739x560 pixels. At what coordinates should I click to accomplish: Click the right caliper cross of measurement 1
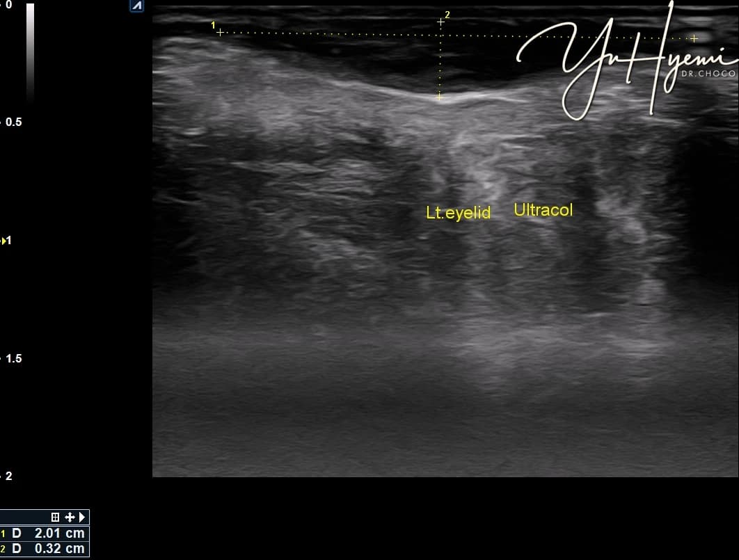(x=694, y=38)
